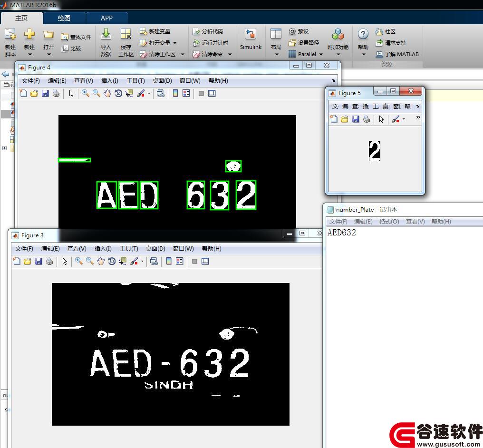The height and width of the screenshot is (448, 483).
Task: Click New Figure icon in Figure 4 toolbar
Action: pyautogui.click(x=23, y=93)
